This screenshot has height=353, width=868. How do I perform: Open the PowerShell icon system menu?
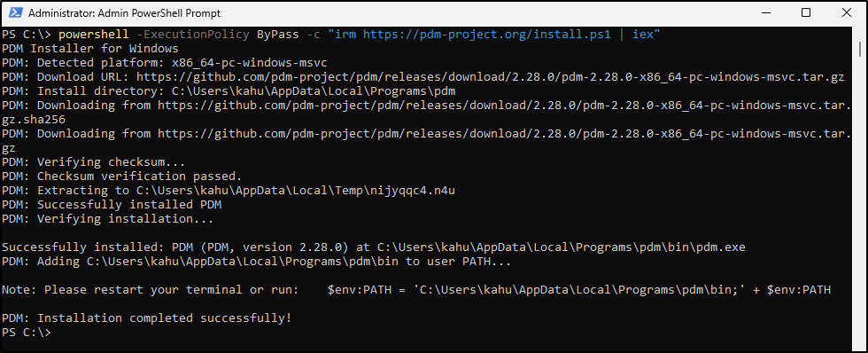pos(16,12)
